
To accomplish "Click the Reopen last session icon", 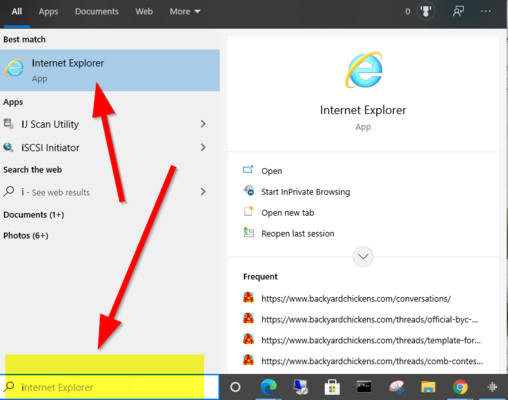I will point(249,232).
